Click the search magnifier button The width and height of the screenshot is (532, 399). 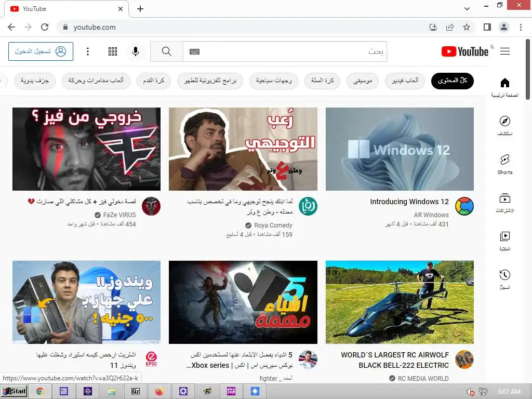[167, 51]
